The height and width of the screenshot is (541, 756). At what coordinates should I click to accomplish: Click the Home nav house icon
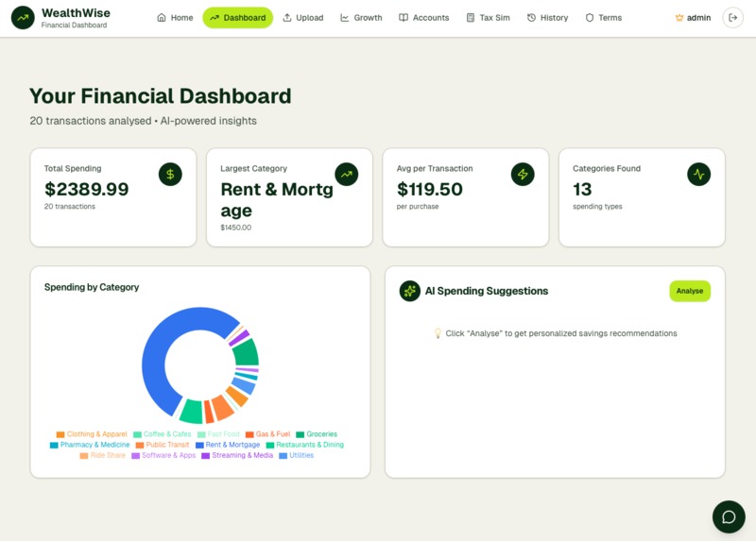tap(162, 18)
